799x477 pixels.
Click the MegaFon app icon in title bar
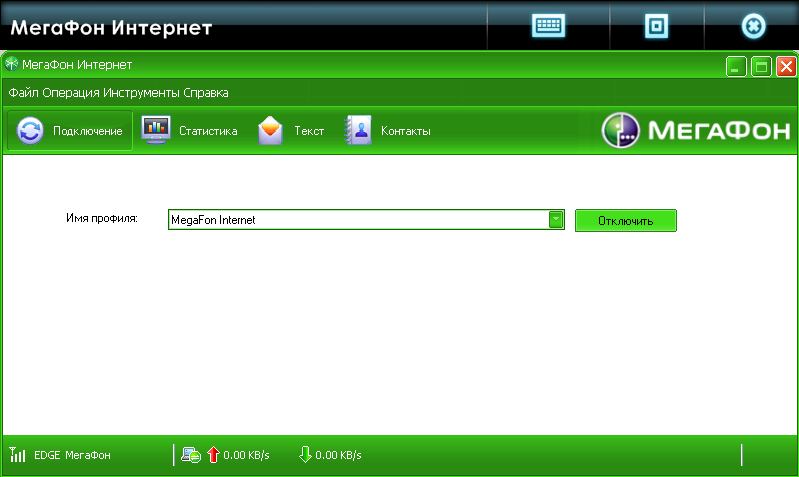pyautogui.click(x=11, y=64)
